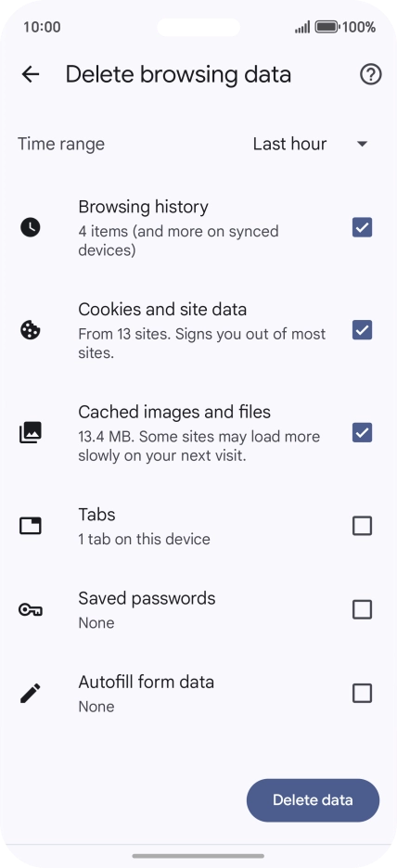Tap the battery icon in status bar

tap(327, 27)
